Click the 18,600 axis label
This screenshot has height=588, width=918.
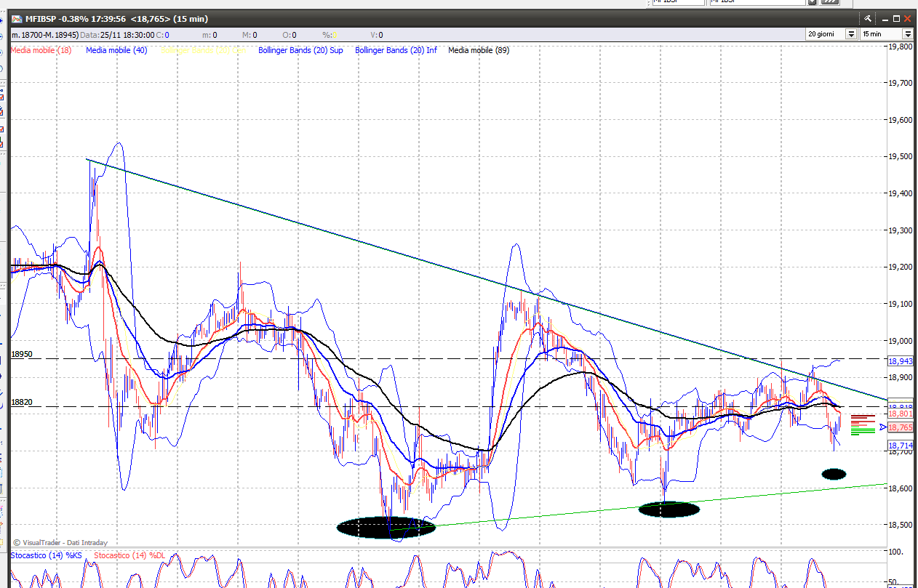(x=901, y=488)
